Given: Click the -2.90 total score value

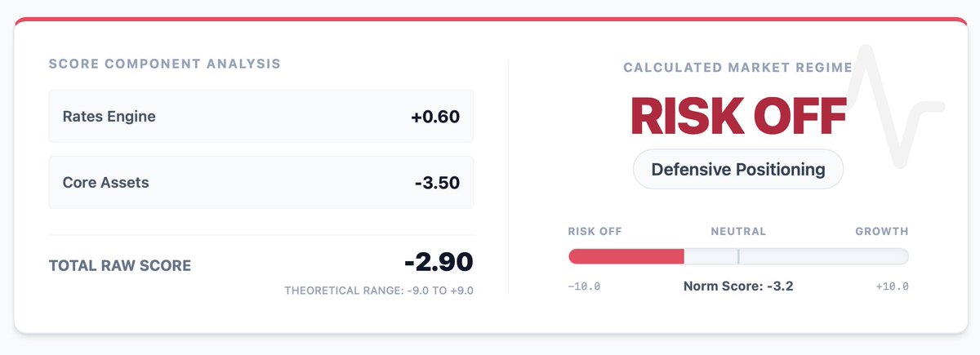Looking at the screenshot, I should coord(439,262).
